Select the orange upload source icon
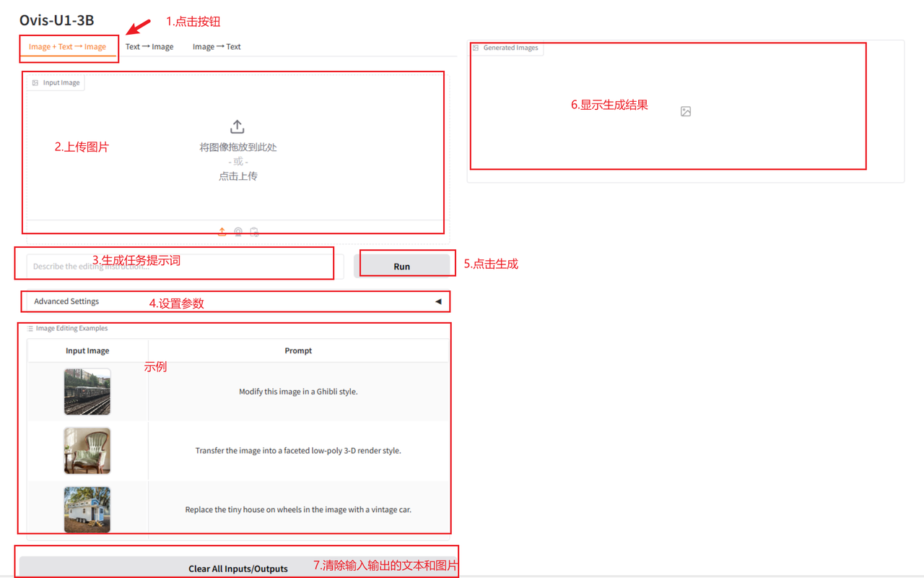Image resolution: width=924 pixels, height=578 pixels. [222, 232]
